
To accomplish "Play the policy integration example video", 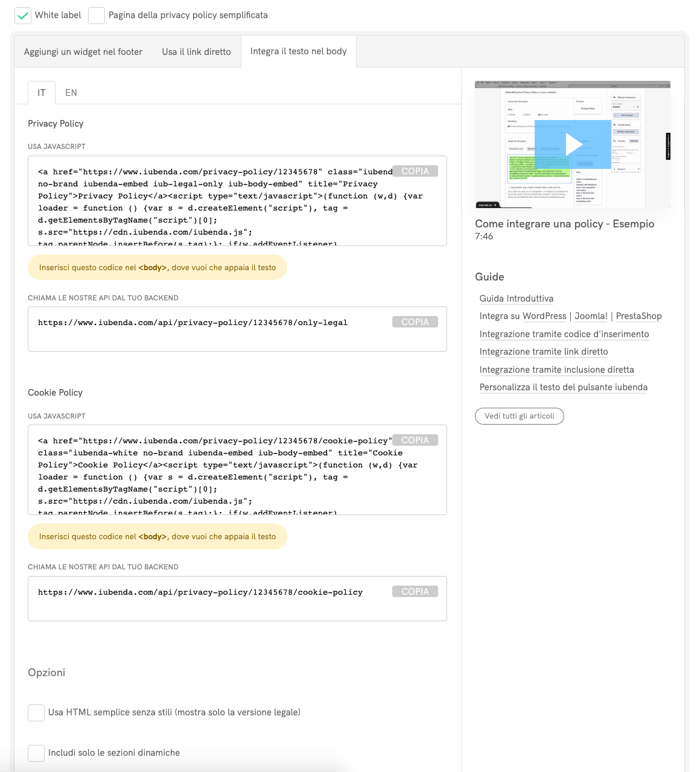I will coord(573,145).
